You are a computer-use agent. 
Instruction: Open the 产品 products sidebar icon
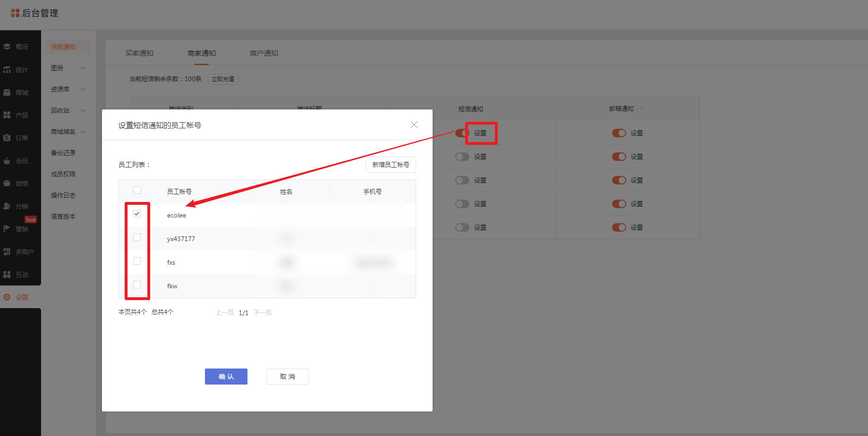[7, 115]
